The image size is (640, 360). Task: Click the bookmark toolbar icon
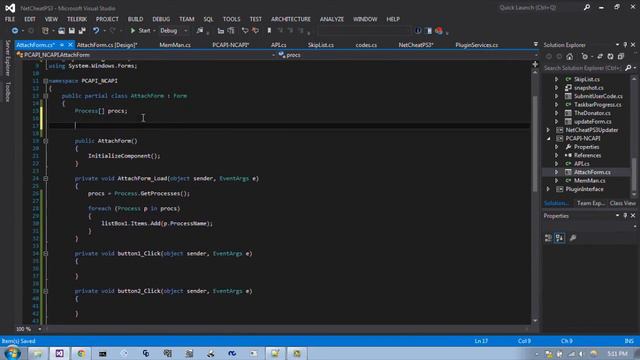[269, 31]
